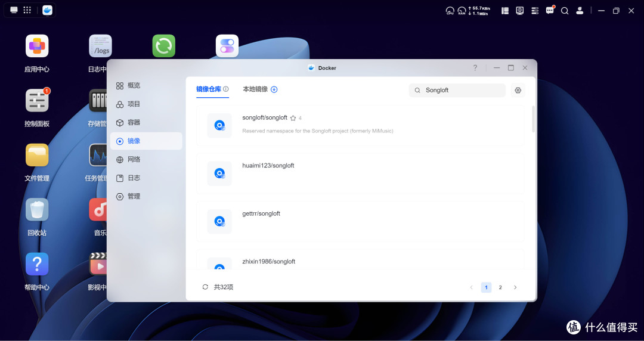The width and height of the screenshot is (644, 341).
Task: Open 项目 in the Docker sidebar
Action: coord(146,104)
